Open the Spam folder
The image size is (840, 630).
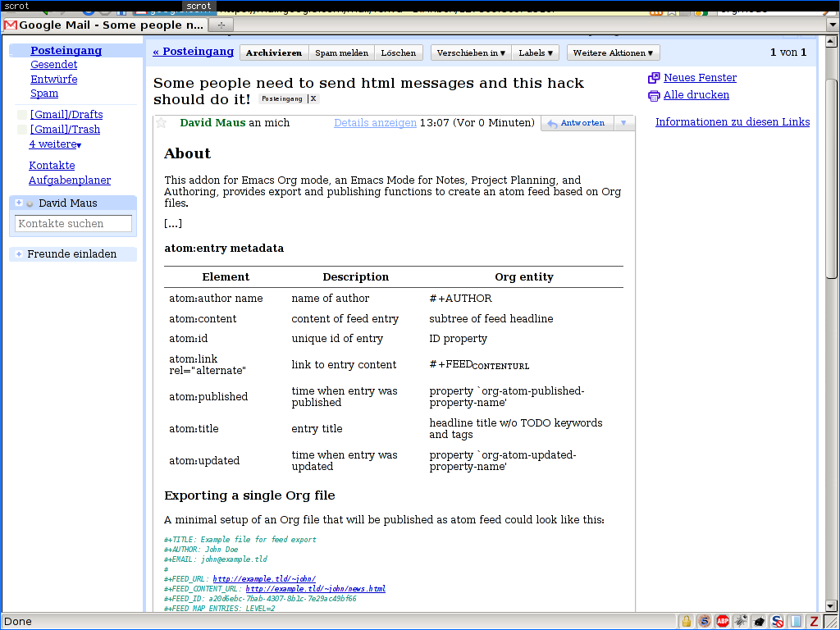[x=44, y=94]
